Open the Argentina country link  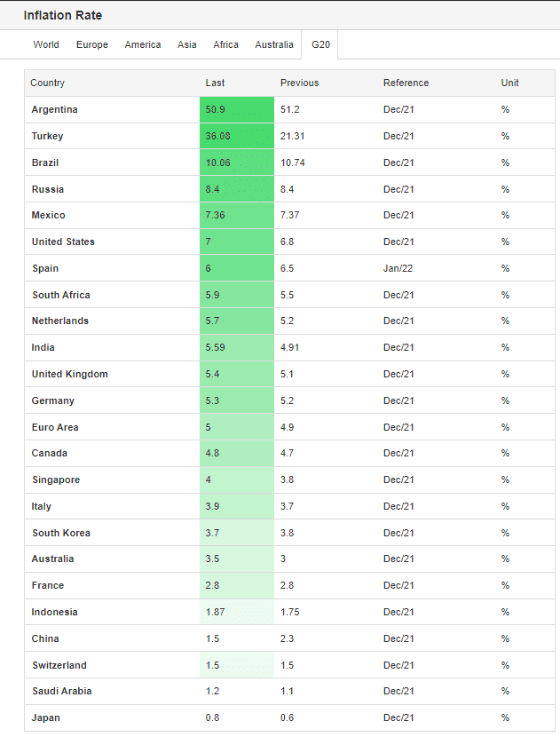point(54,109)
